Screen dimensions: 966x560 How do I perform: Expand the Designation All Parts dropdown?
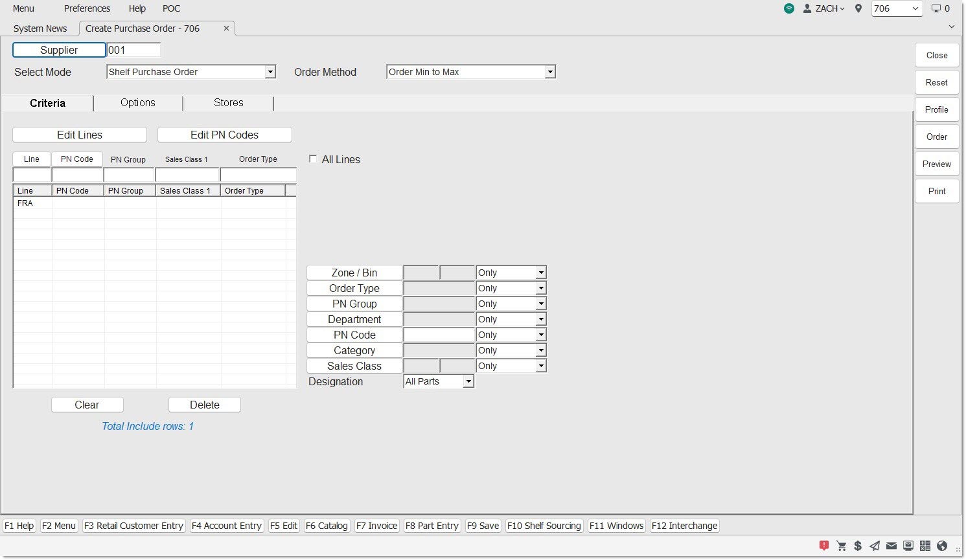(x=468, y=382)
